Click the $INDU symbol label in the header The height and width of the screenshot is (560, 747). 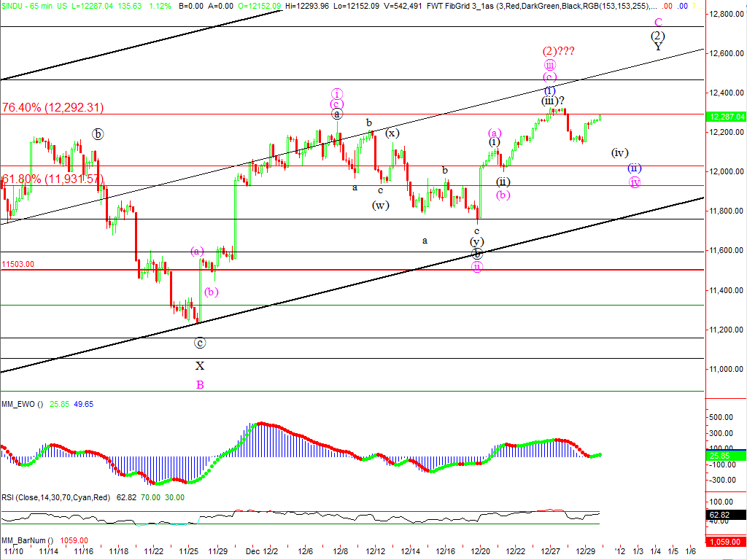click(15, 5)
